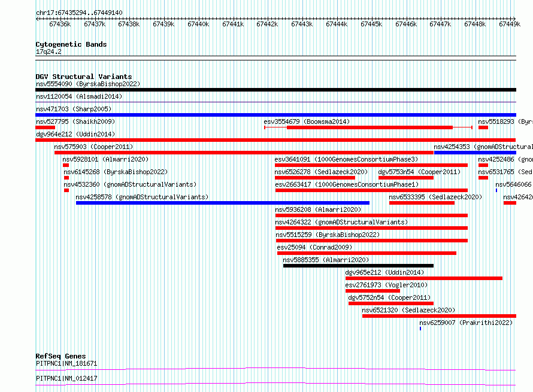Click the nsv4258578 blue variant bar

click(223, 203)
